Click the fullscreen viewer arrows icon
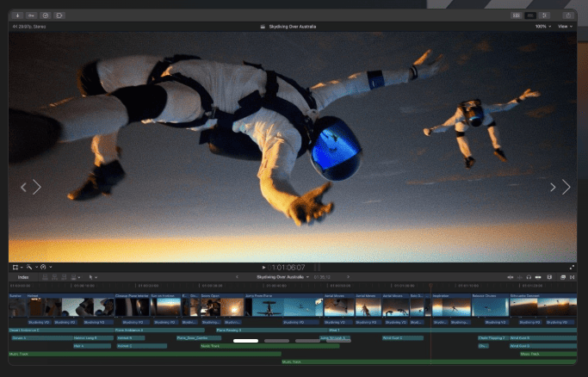Screen dimensions: 588x377 [572, 267]
